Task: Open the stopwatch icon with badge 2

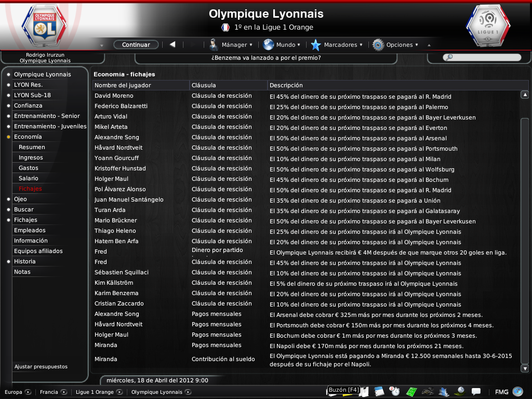Action: click(x=395, y=392)
